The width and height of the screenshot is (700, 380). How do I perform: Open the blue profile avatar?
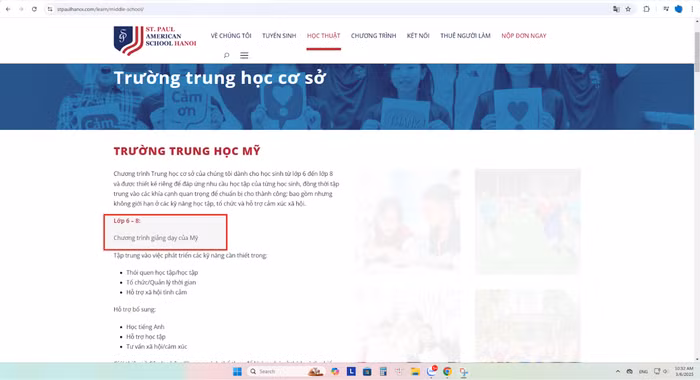679,9
